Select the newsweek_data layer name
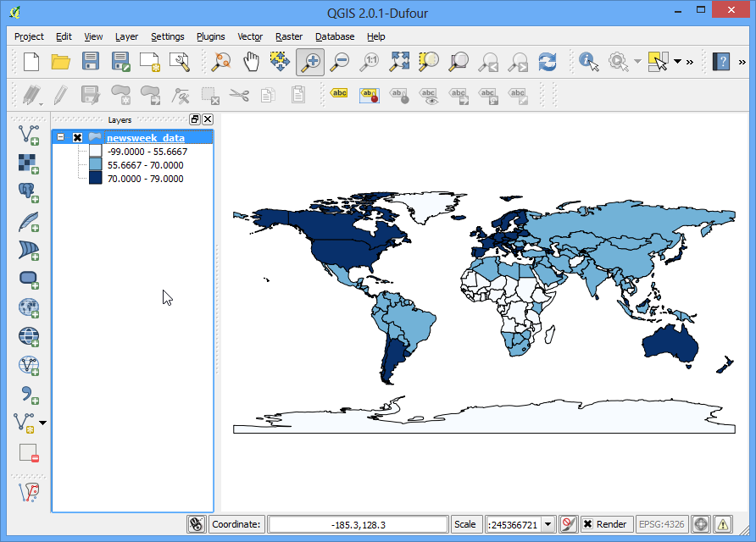The image size is (756, 542). (x=146, y=138)
